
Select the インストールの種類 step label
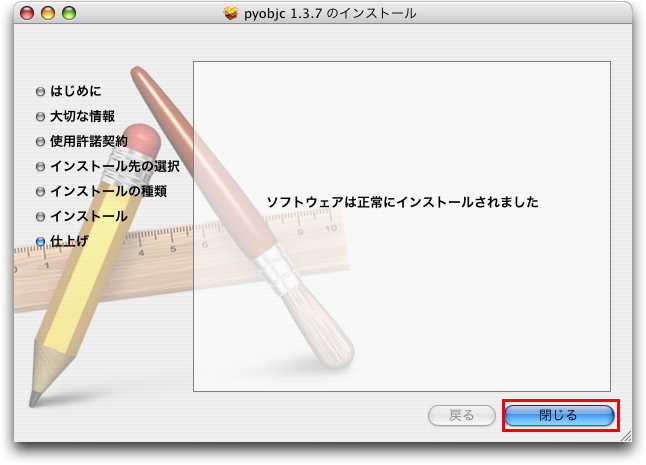pyautogui.click(x=108, y=191)
